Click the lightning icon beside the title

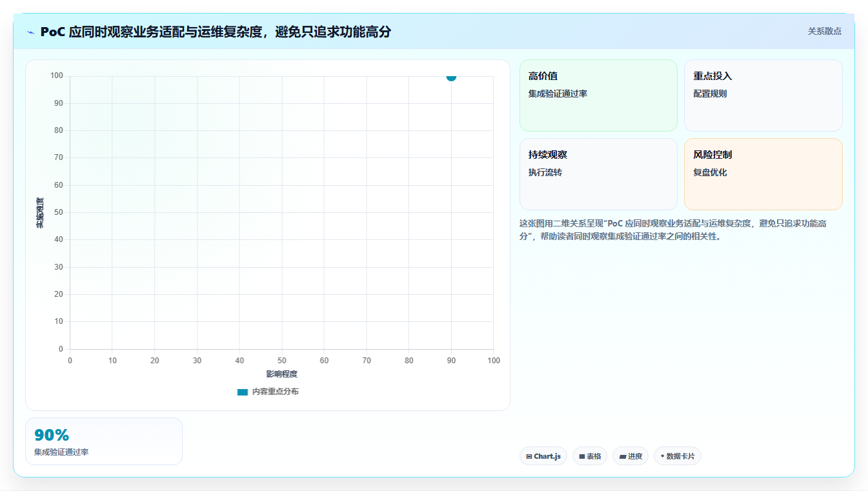point(30,32)
